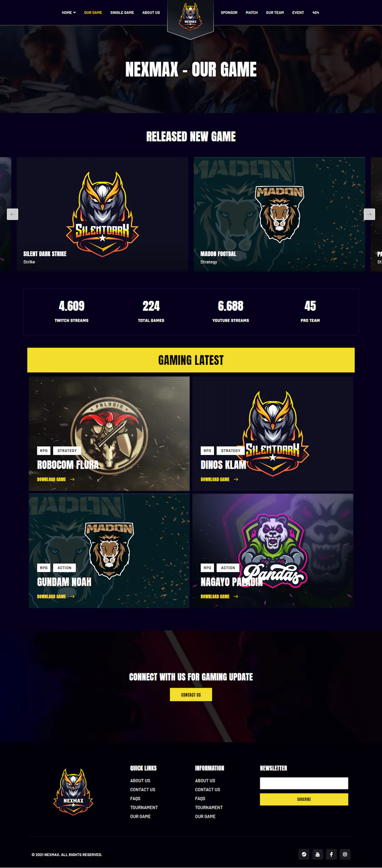The height and width of the screenshot is (868, 382).
Task: Open the Steam social icon in footer
Action: (x=304, y=854)
